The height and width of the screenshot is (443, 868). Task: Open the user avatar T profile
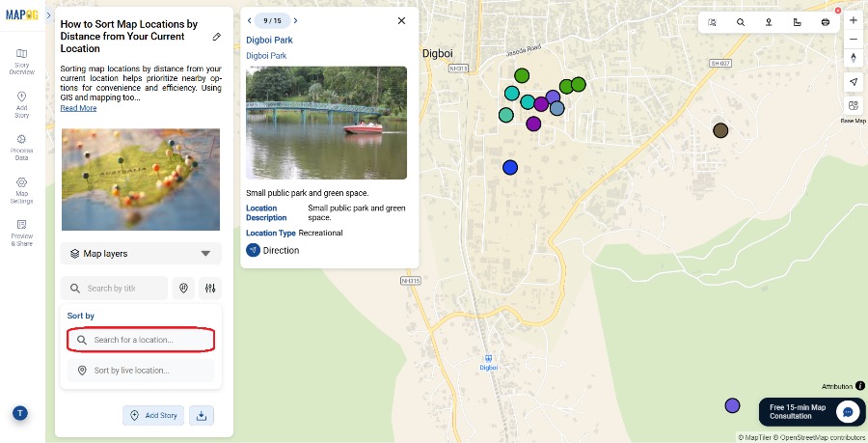click(20, 413)
